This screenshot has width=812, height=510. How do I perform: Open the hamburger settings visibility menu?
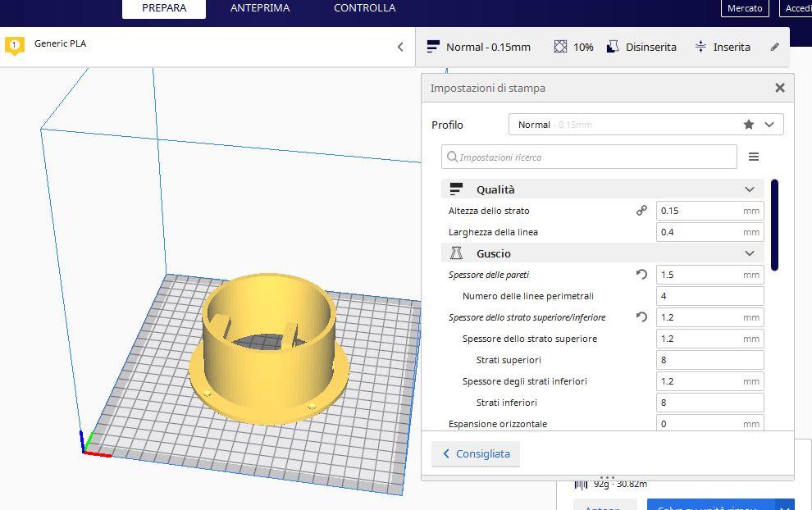753,157
